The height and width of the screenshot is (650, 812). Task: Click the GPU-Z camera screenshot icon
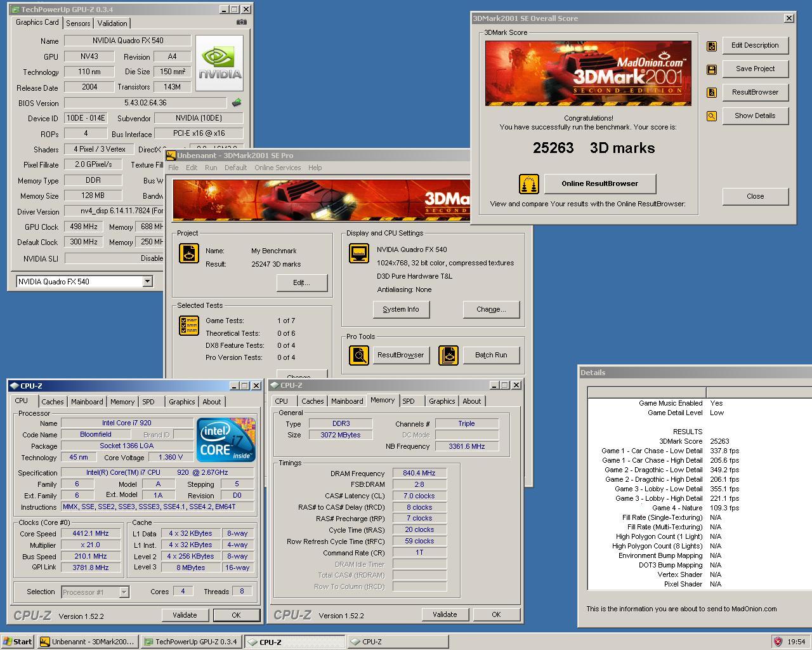pos(241,22)
